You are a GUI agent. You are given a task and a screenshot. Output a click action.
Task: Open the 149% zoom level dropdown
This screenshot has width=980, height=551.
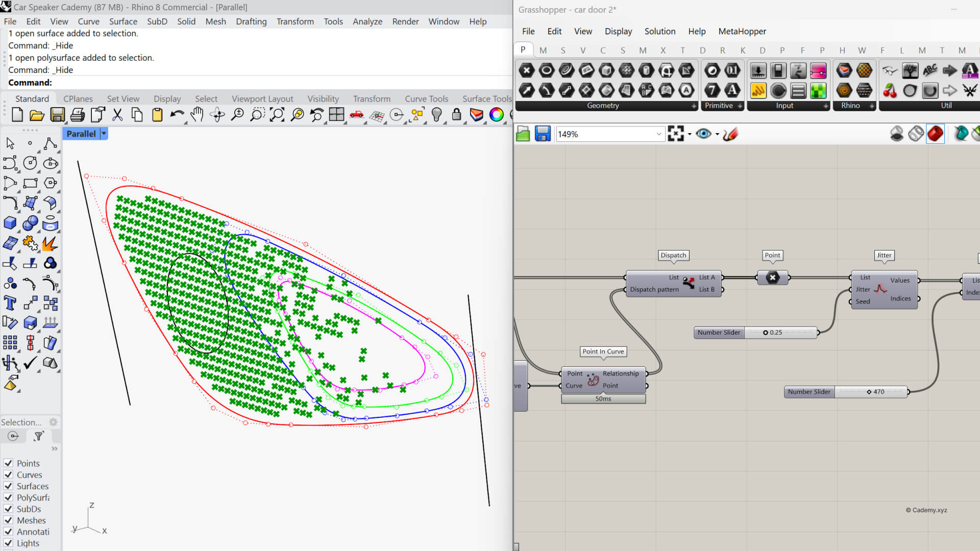[658, 134]
